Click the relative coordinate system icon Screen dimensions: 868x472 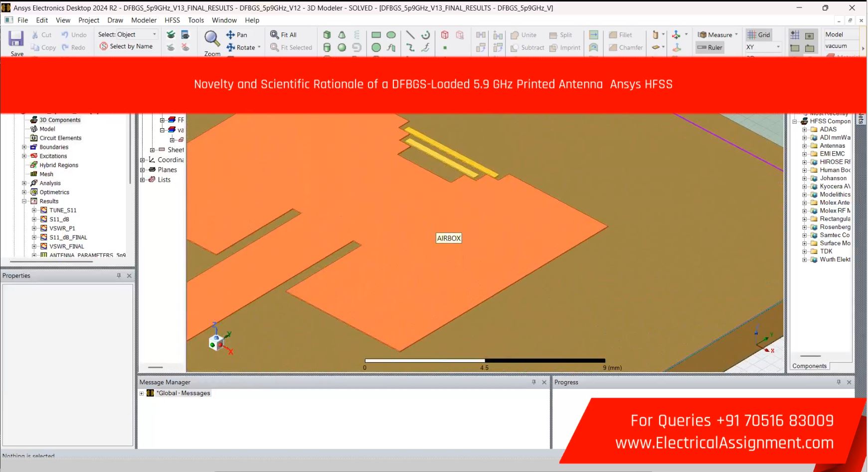coord(677,34)
